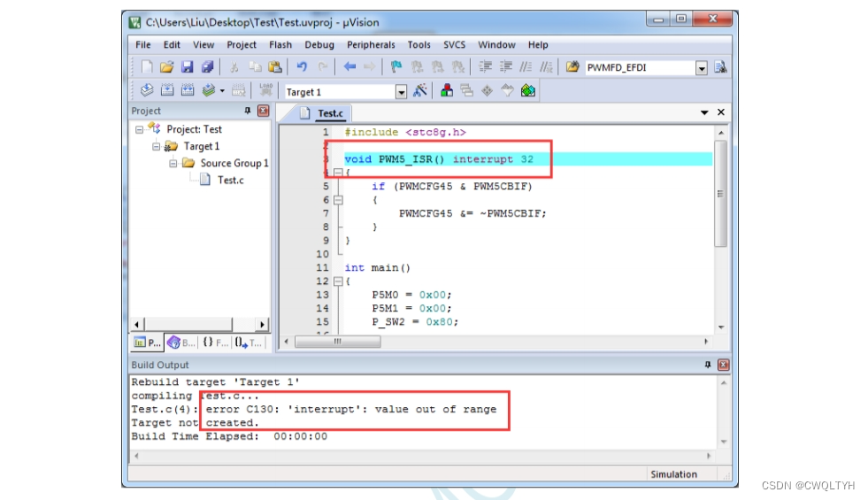The image size is (868, 500).
Task: Insert or remove a bookmark flag
Action: 396,67
